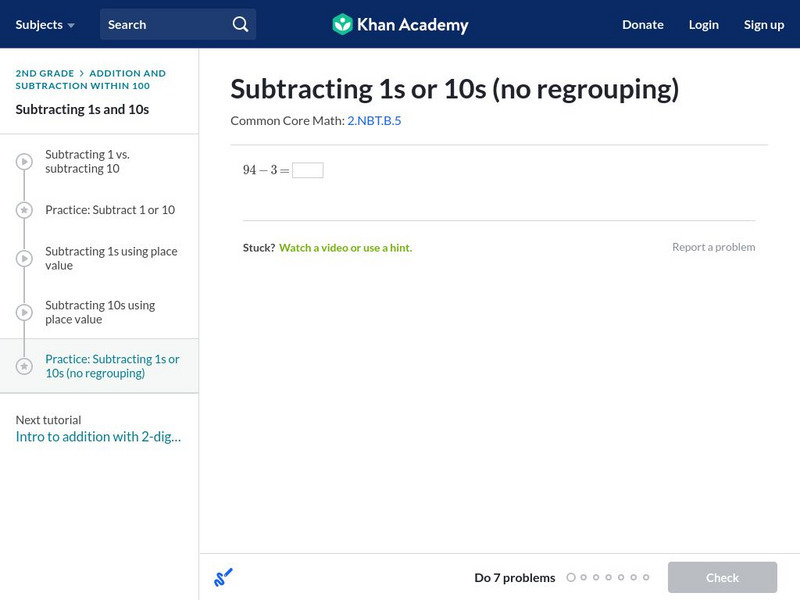Open next tutorial Intro to addition with 2-digit
This screenshot has width=800, height=600.
pyautogui.click(x=98, y=437)
